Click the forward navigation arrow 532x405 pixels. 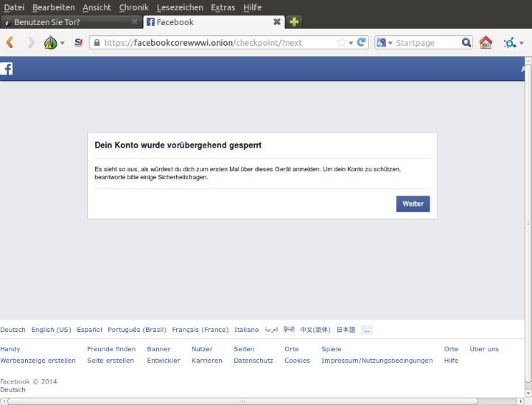(x=31, y=43)
